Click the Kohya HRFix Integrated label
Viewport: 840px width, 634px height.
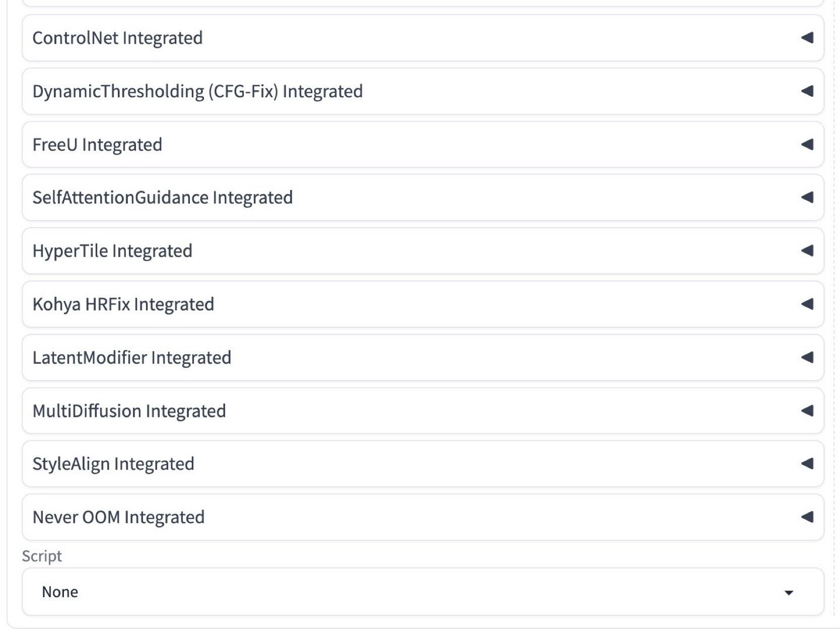point(123,304)
